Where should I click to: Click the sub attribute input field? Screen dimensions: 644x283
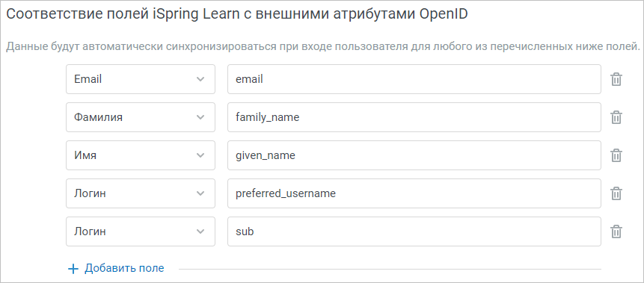point(414,231)
